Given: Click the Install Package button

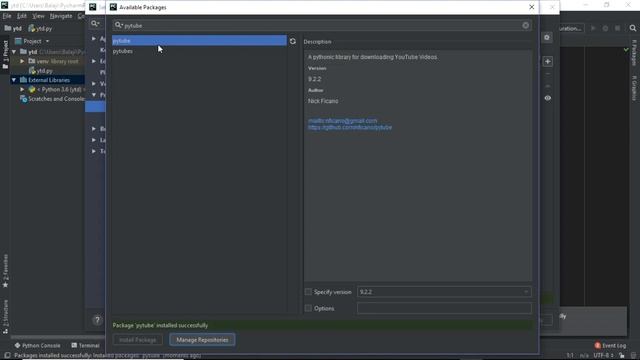Looking at the screenshot, I should click(138, 340).
